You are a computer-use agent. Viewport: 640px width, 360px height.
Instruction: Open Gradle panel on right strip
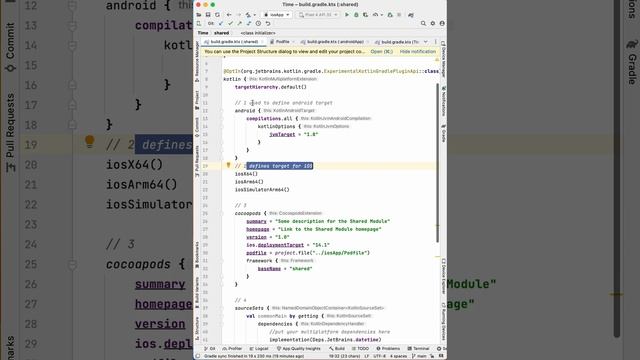443,133
